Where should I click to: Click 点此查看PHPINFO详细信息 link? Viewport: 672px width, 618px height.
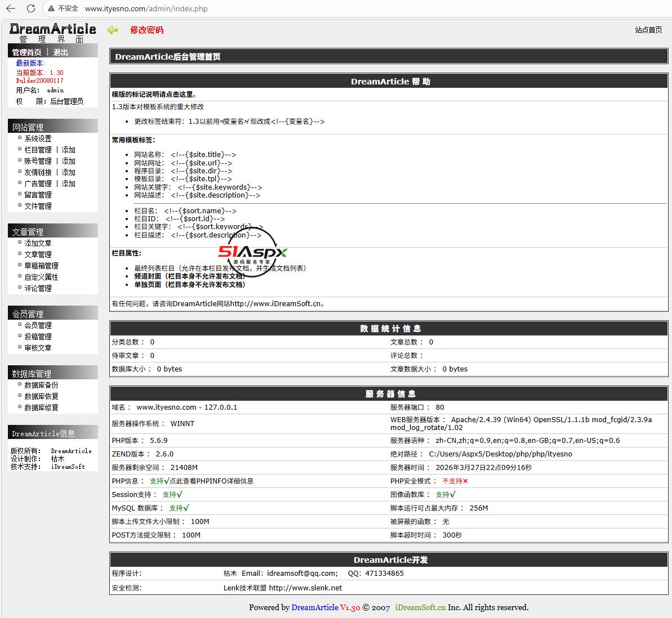tap(211, 481)
